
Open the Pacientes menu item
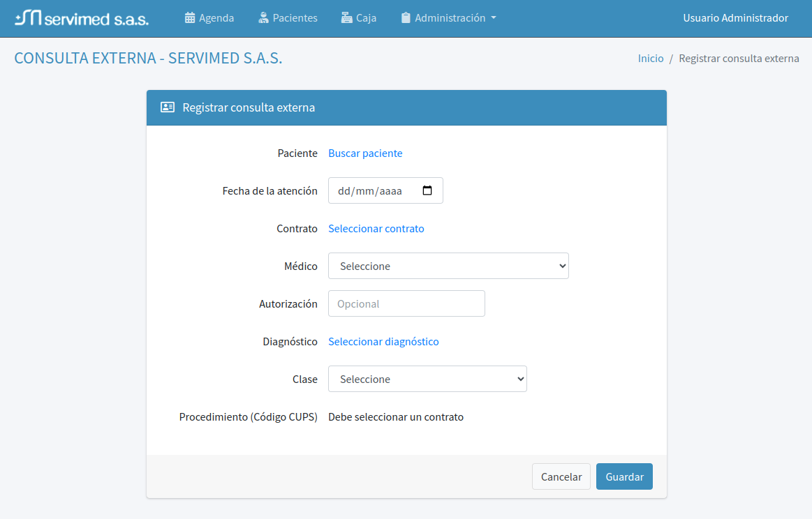[295, 18]
